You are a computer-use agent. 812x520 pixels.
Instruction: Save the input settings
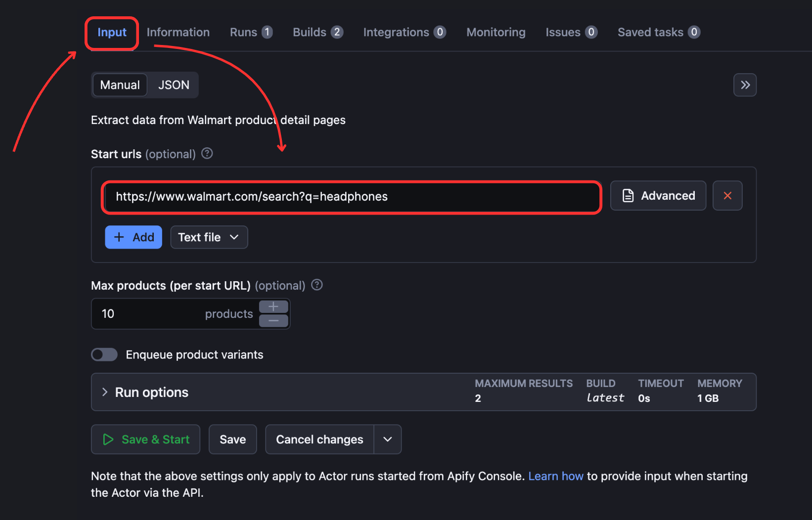[232, 439]
